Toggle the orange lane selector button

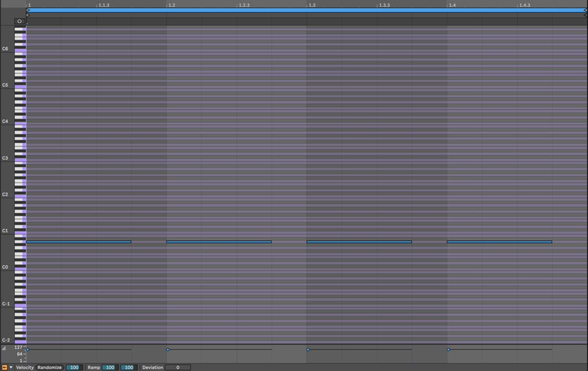(x=4, y=367)
